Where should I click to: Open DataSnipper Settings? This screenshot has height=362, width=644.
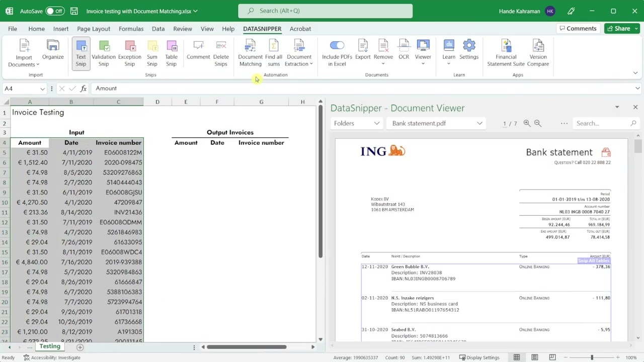(x=469, y=50)
